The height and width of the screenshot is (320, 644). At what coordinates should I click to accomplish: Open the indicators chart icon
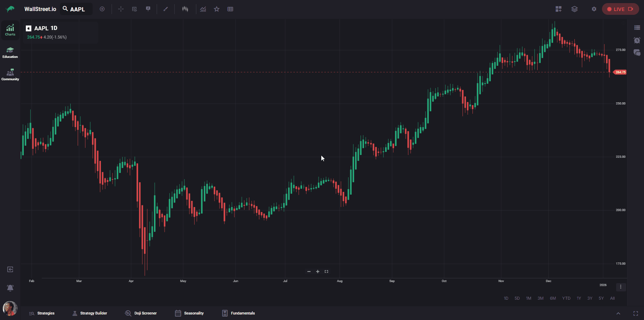click(203, 9)
